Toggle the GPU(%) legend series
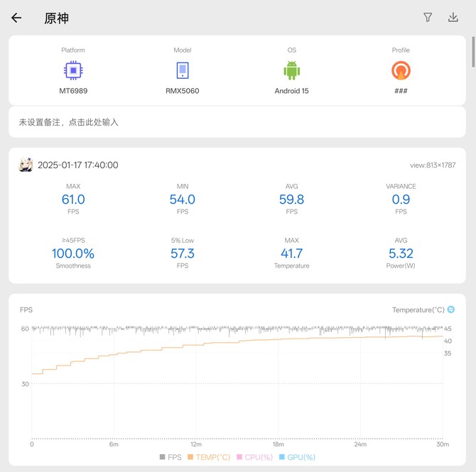Screen dimensions: 476x472 [x=297, y=458]
